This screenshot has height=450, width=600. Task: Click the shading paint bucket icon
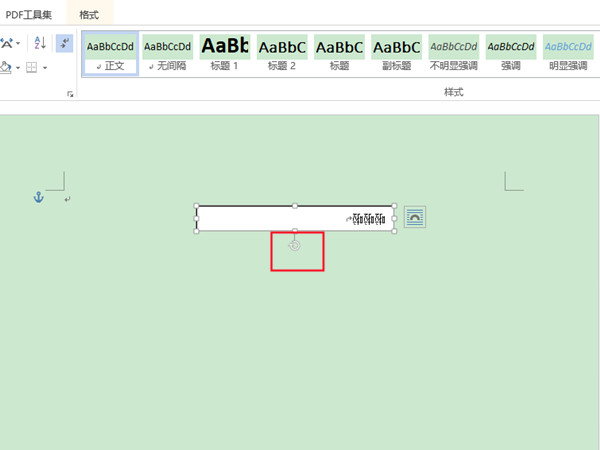[x=5, y=68]
